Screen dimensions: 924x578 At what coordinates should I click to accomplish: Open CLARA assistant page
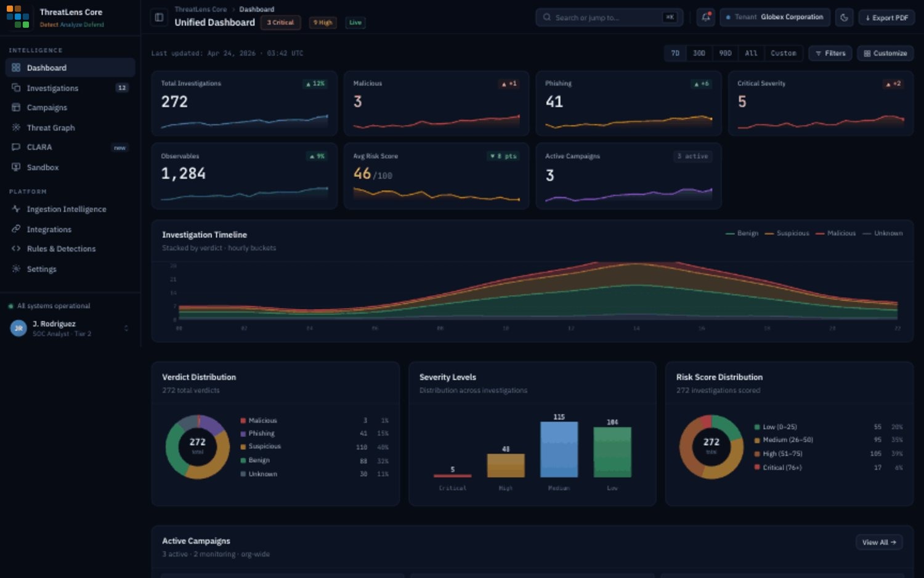pyautogui.click(x=70, y=147)
